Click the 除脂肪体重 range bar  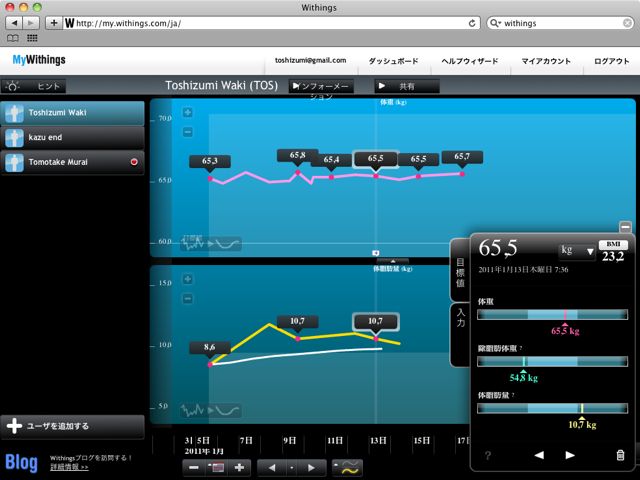(552, 361)
